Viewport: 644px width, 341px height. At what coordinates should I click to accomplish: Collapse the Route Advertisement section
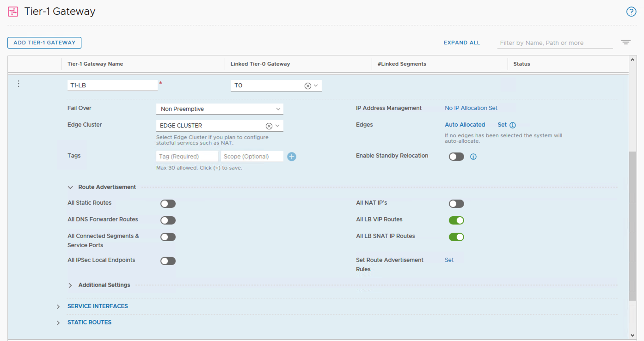[x=70, y=188]
